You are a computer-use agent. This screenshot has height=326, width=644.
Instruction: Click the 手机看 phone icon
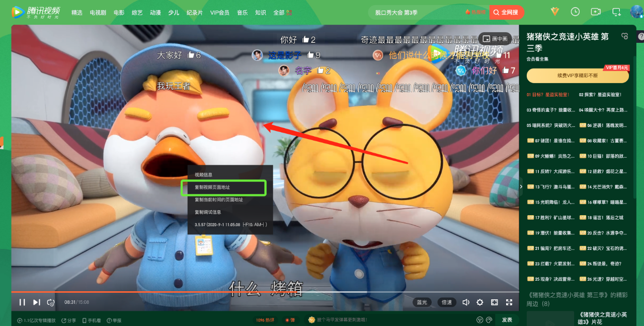(91, 320)
